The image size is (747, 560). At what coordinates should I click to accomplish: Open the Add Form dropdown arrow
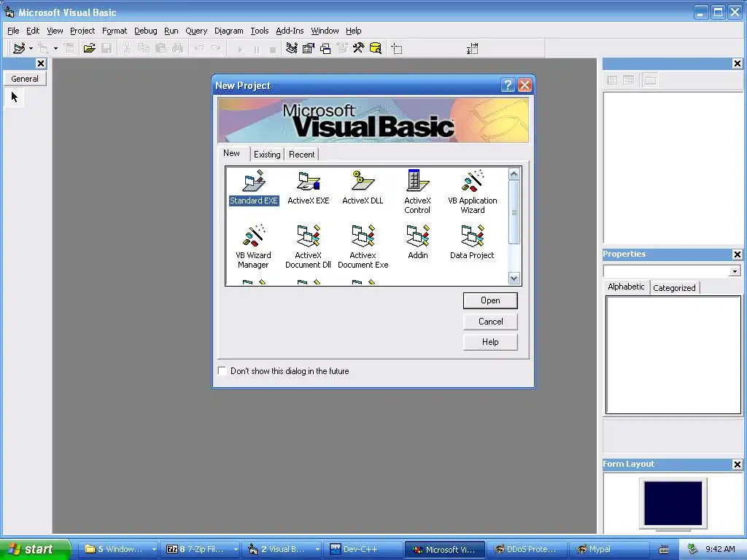coord(55,48)
